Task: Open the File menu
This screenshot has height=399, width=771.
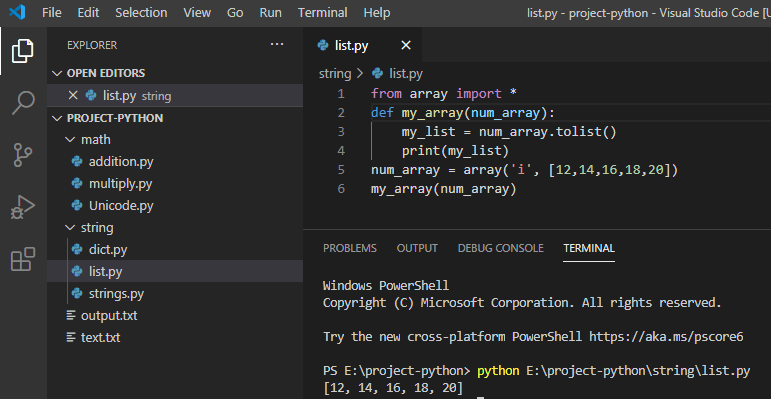Action: [x=52, y=12]
